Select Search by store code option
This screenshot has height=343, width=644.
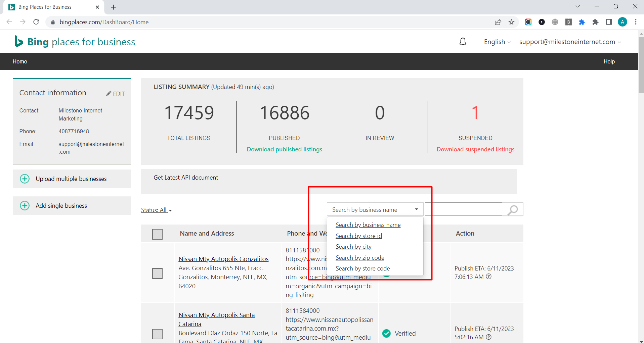click(x=362, y=268)
